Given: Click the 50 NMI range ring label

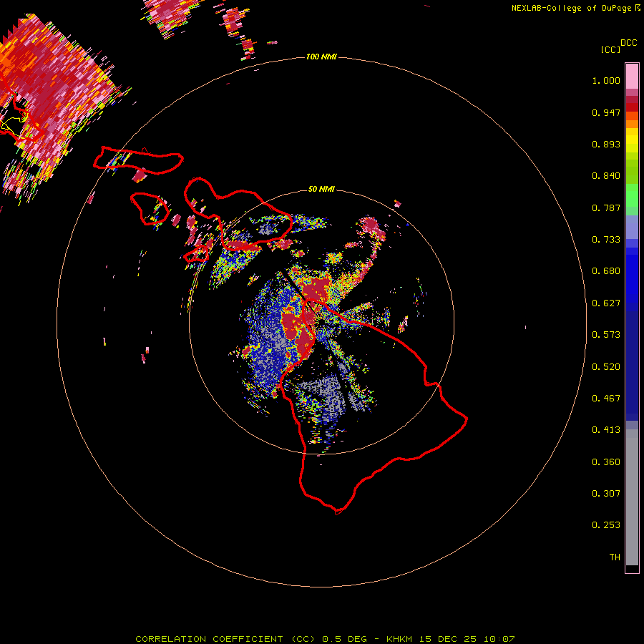Looking at the screenshot, I should (x=321, y=189).
